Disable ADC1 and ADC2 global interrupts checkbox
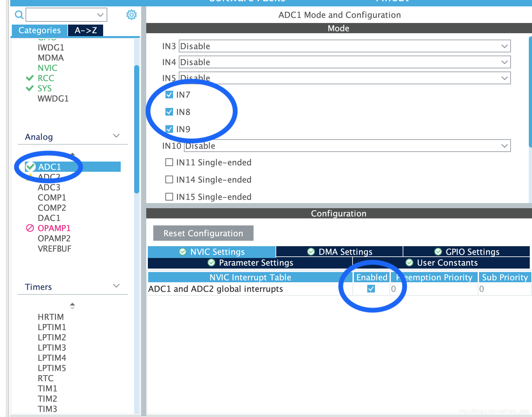The width and height of the screenshot is (532, 417). pos(371,289)
